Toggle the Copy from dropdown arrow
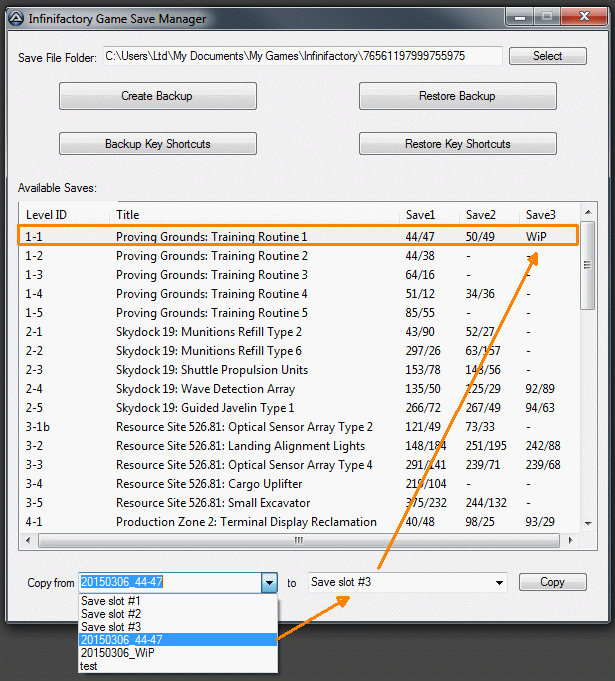The image size is (615, 681). tap(269, 582)
